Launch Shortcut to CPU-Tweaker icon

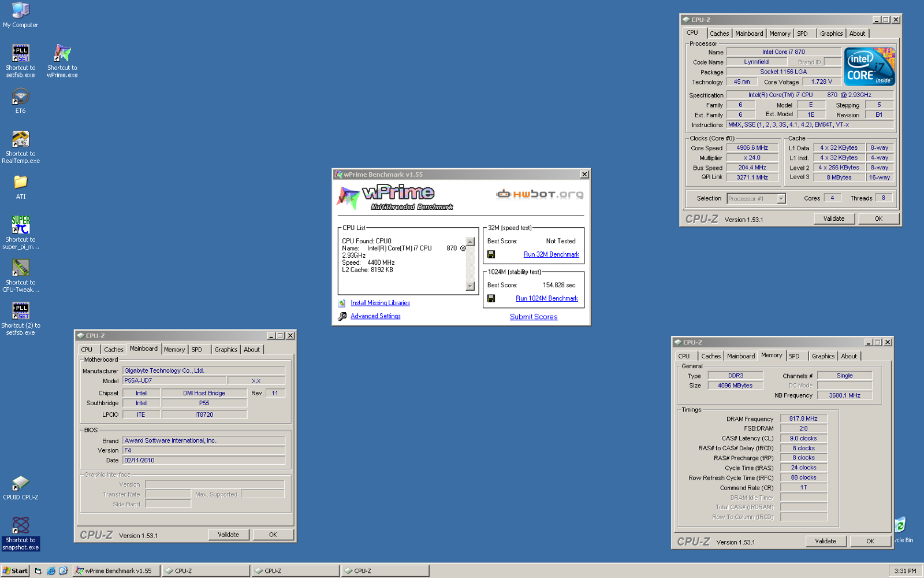pos(20,275)
